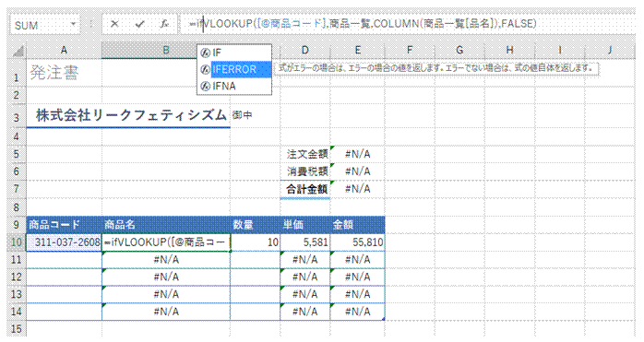Click the #N/A value next to 消費税額
Image resolution: width=644 pixels, height=342 pixels.
(x=357, y=171)
